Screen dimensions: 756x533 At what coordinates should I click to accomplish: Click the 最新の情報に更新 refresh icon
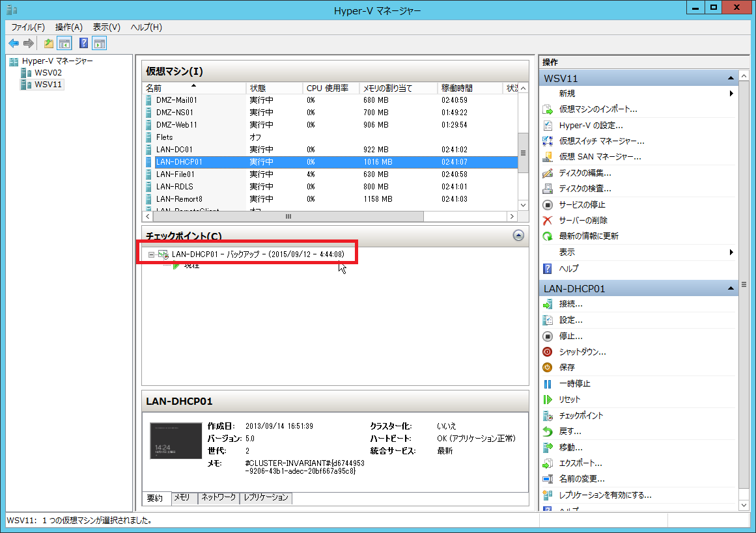[x=548, y=236]
